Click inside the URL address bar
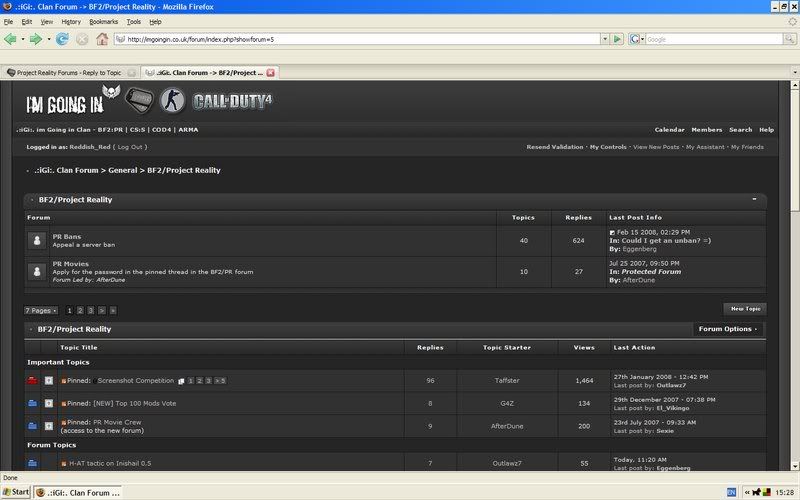The image size is (800, 500). (350, 39)
